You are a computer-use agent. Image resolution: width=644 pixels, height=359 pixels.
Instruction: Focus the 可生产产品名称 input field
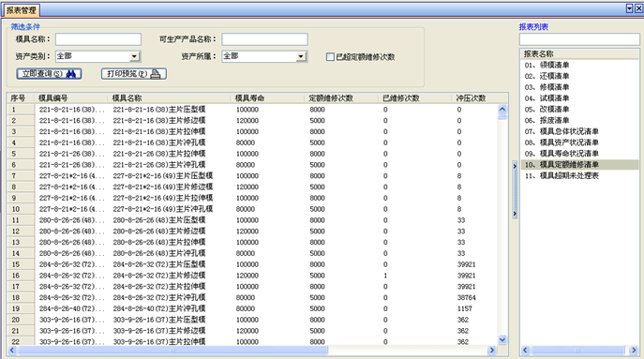tap(264, 39)
